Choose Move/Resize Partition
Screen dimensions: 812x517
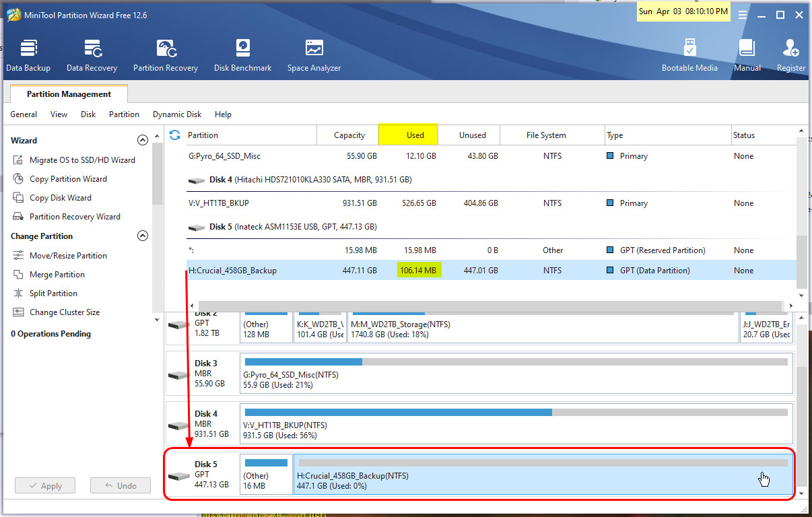(68, 256)
